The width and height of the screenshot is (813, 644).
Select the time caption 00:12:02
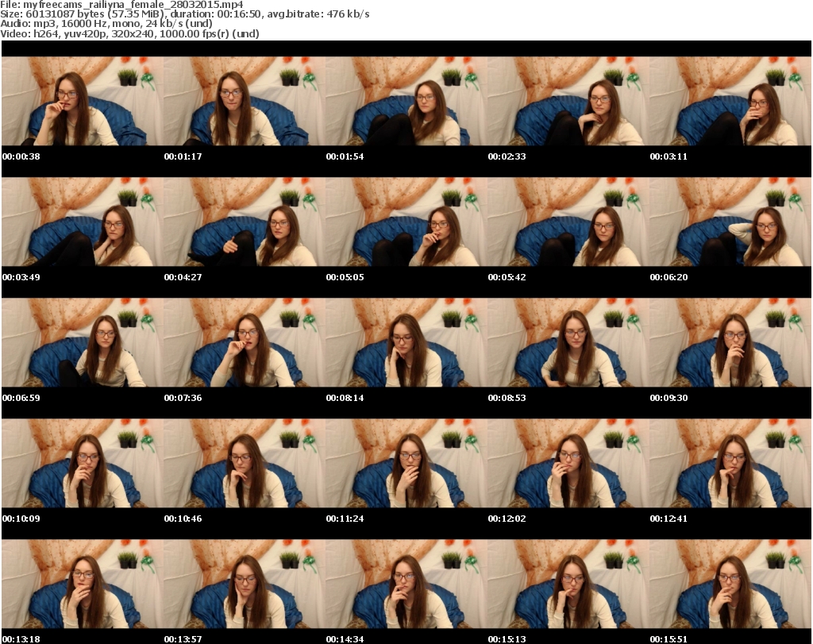[507, 519]
